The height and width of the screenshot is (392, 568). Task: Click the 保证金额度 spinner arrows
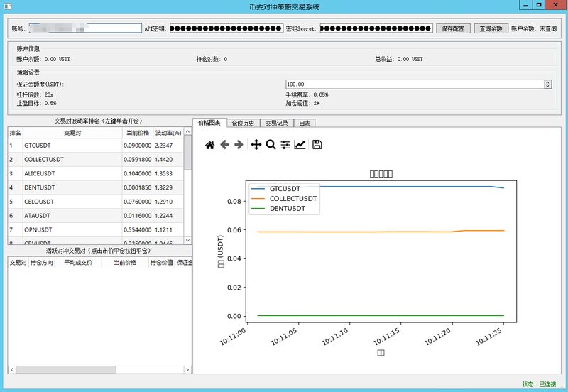coord(547,84)
